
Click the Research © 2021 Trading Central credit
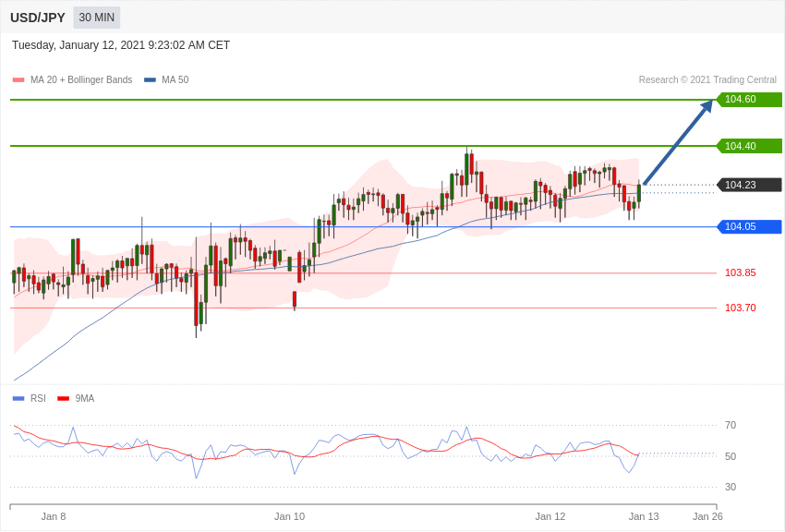tap(707, 79)
